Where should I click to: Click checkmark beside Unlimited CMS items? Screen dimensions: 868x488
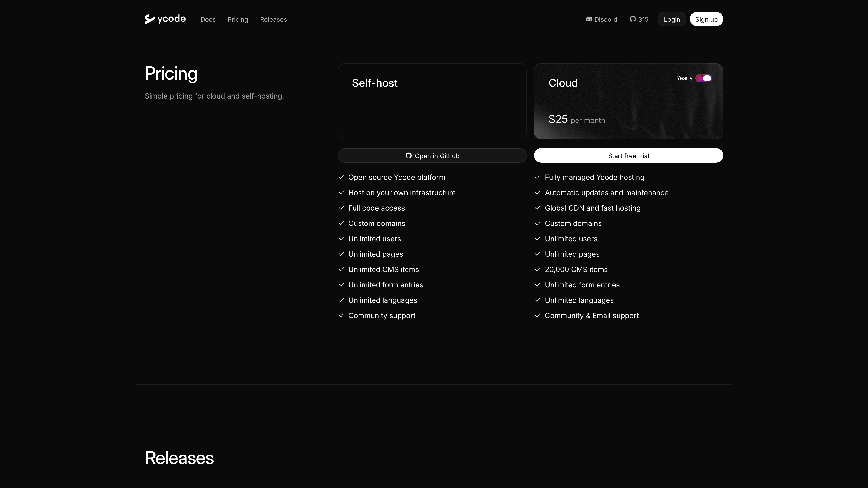[341, 270]
